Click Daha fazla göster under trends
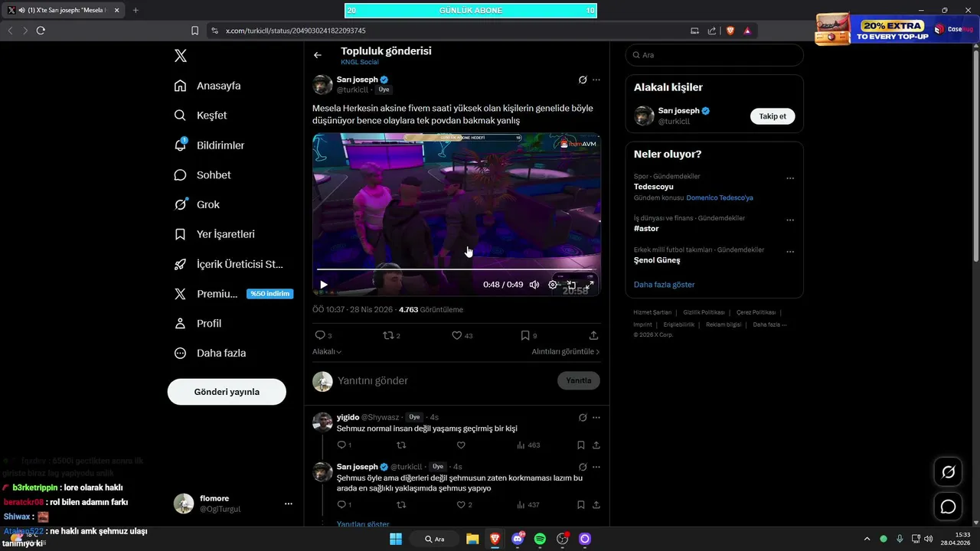This screenshot has width=980, height=551. click(x=664, y=285)
